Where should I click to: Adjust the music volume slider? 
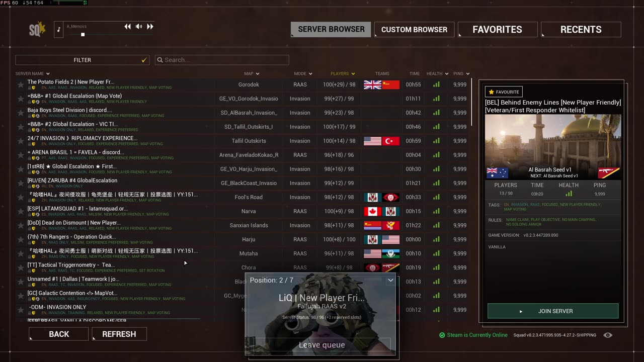click(83, 35)
